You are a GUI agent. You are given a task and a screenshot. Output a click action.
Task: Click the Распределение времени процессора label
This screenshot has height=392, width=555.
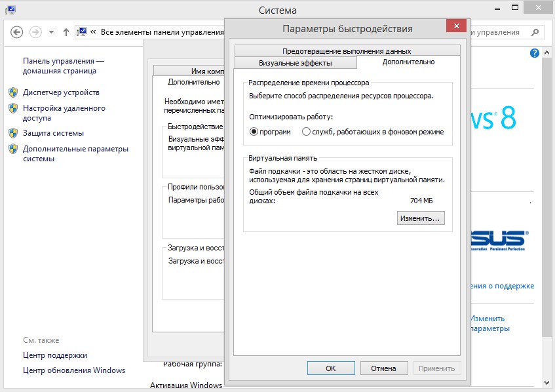pos(309,83)
